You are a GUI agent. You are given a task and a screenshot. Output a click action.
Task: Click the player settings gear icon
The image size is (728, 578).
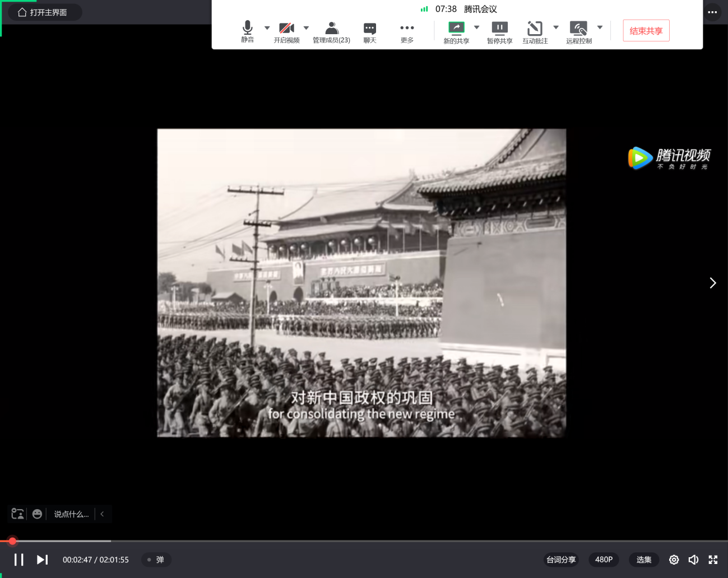674,560
